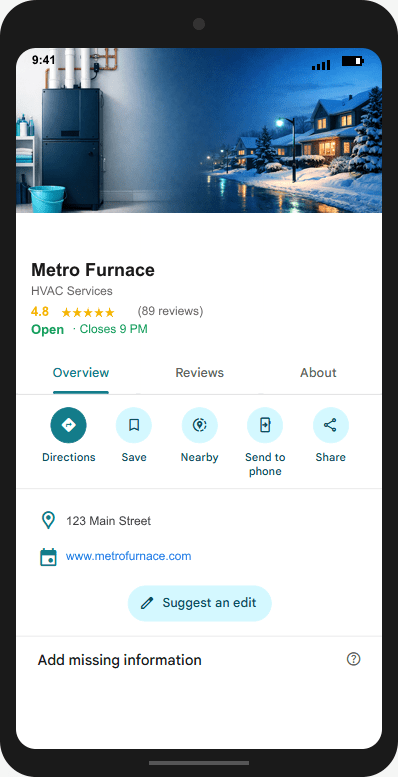Switch to the Overview tab
Image resolution: width=398 pixels, height=777 pixels.
(x=81, y=373)
